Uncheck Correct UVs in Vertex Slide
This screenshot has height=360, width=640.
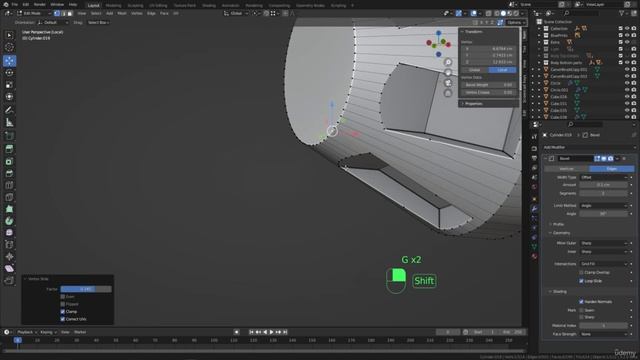62,319
